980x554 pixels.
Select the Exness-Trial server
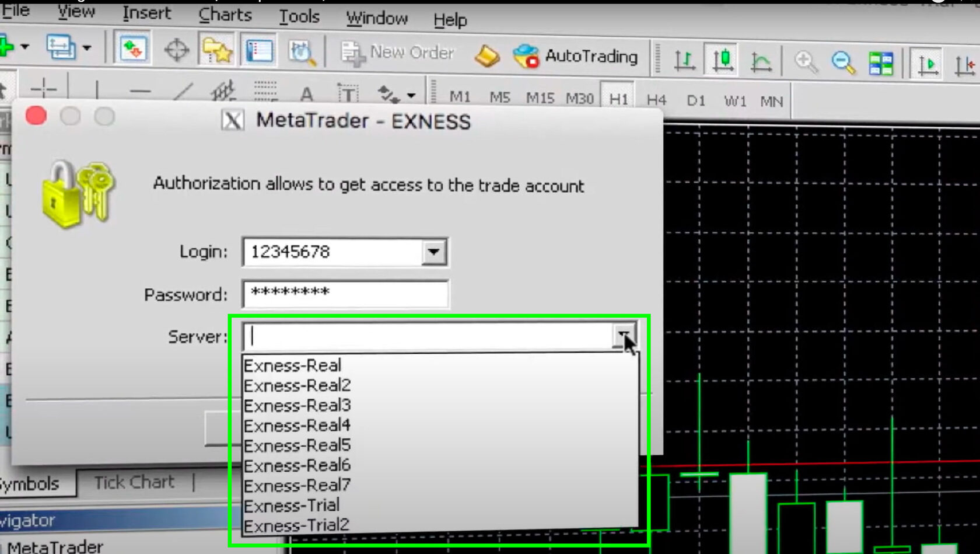(x=292, y=505)
